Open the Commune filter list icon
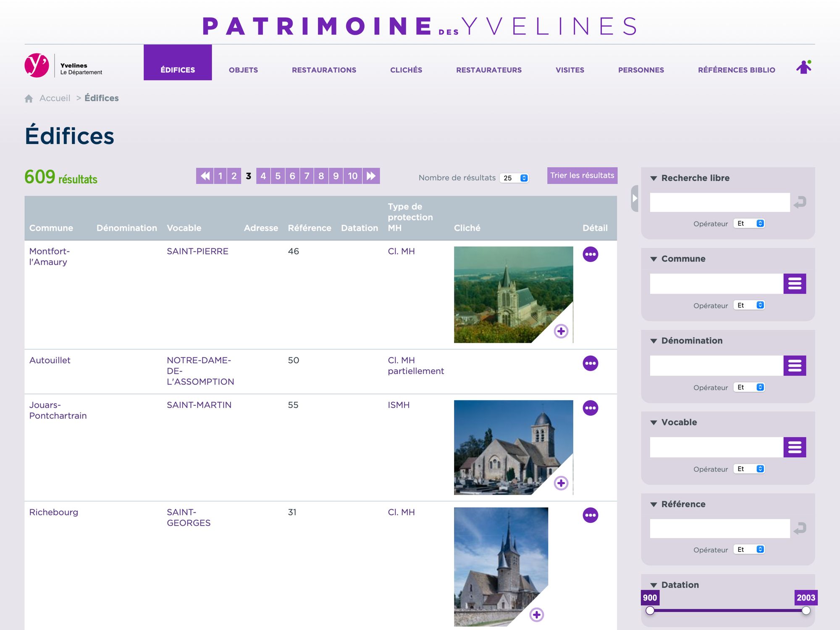Image resolution: width=840 pixels, height=630 pixels. pyautogui.click(x=794, y=284)
